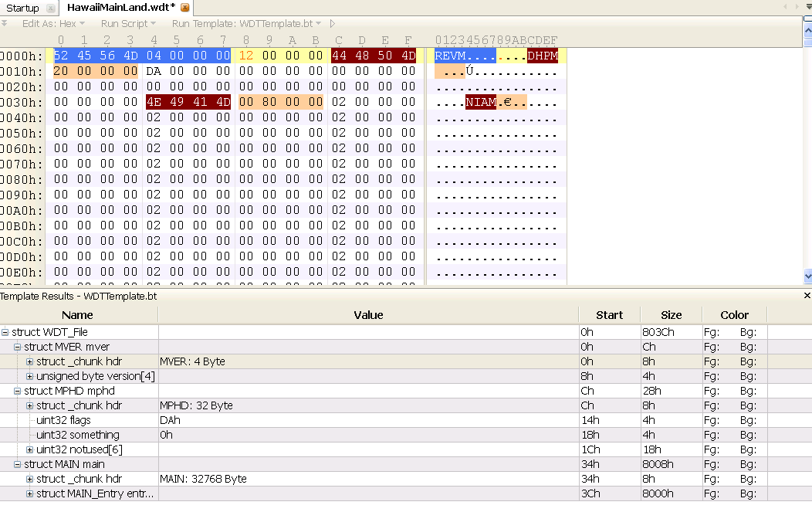Click the start value 3Ch

coord(590,494)
